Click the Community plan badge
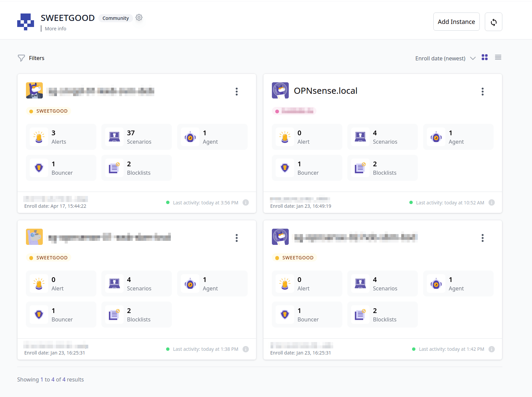Viewport: 532px width, 397px height. coord(116,18)
